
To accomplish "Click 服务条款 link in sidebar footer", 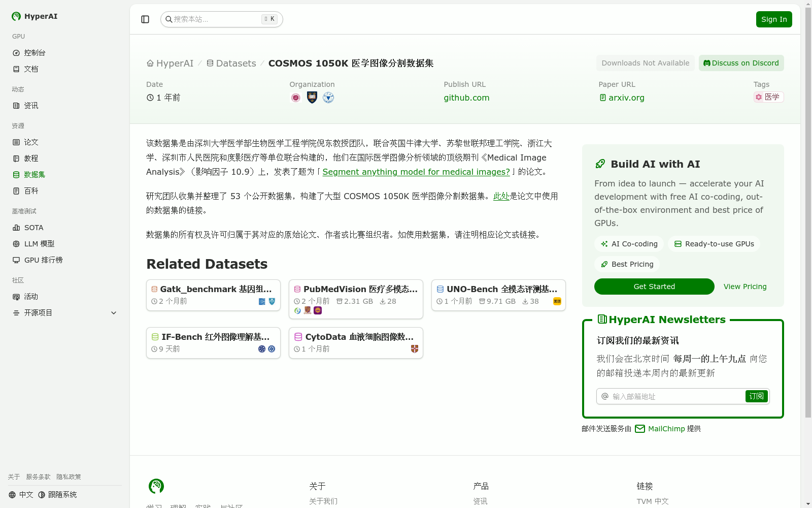I will coord(38,477).
